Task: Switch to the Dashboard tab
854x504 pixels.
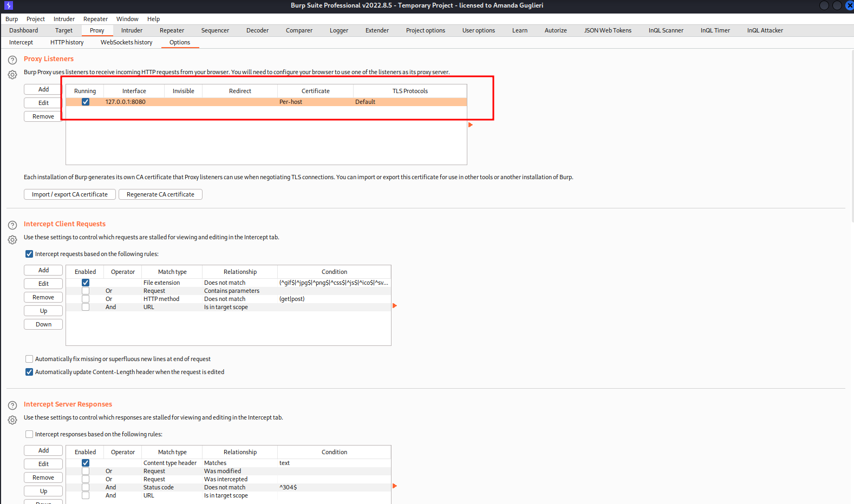Action: (24, 30)
